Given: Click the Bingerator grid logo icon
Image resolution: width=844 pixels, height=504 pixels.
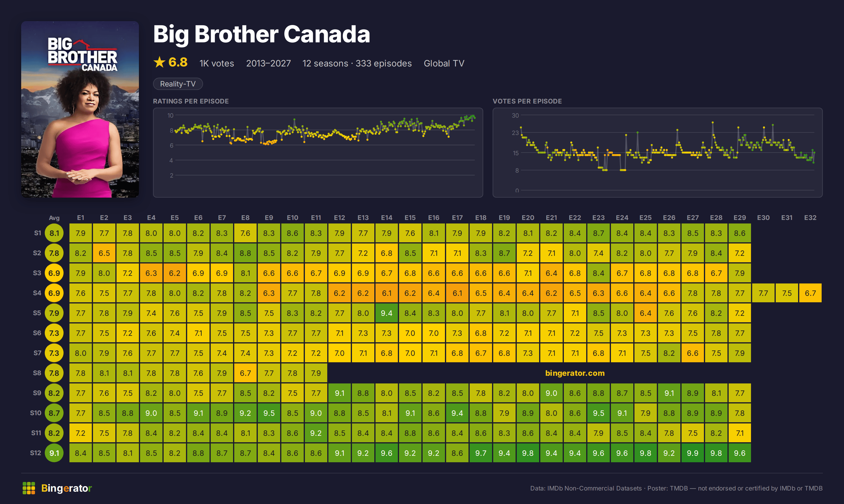Looking at the screenshot, I should [x=29, y=488].
